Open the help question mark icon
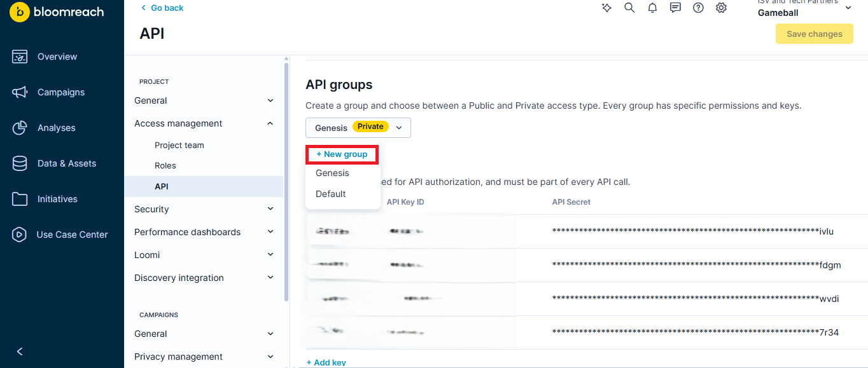Viewport: 868px width, 368px height. (698, 8)
